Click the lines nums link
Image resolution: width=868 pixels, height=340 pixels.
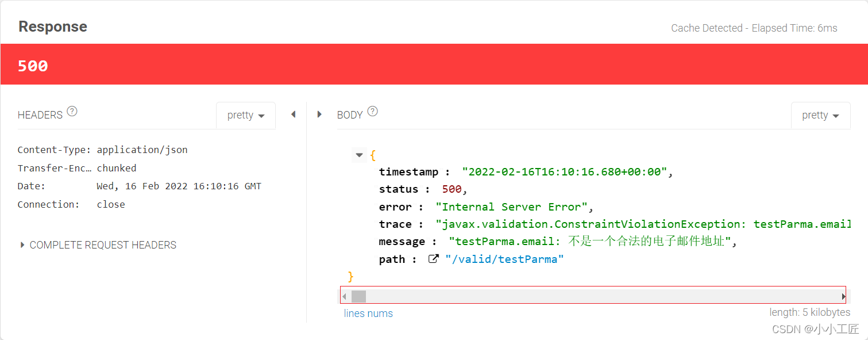click(x=368, y=313)
